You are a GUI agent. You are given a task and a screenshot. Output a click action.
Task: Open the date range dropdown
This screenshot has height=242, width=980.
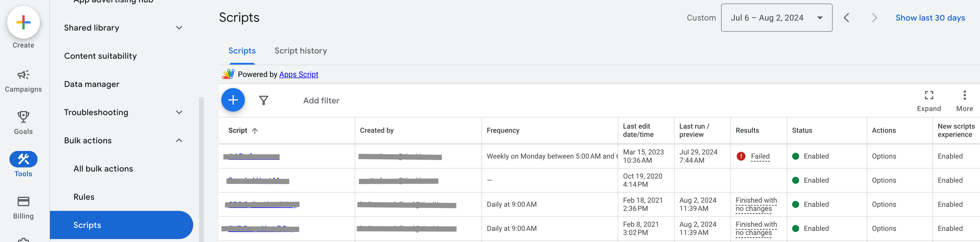point(777,18)
